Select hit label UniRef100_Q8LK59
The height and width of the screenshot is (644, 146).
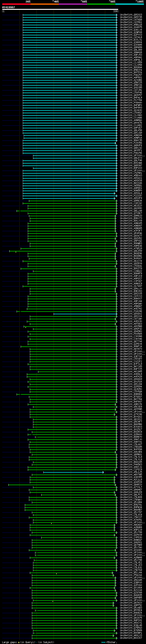pyautogui.click(x=131, y=251)
